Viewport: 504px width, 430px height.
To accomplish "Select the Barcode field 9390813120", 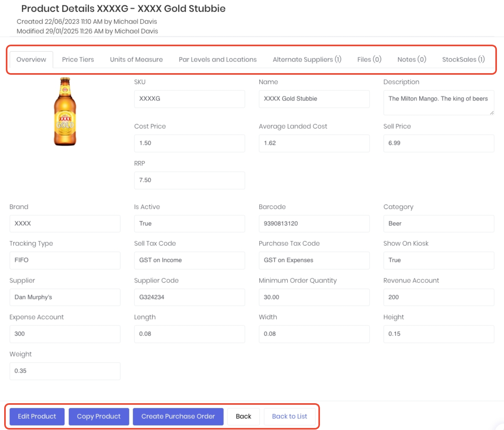I will [314, 223].
